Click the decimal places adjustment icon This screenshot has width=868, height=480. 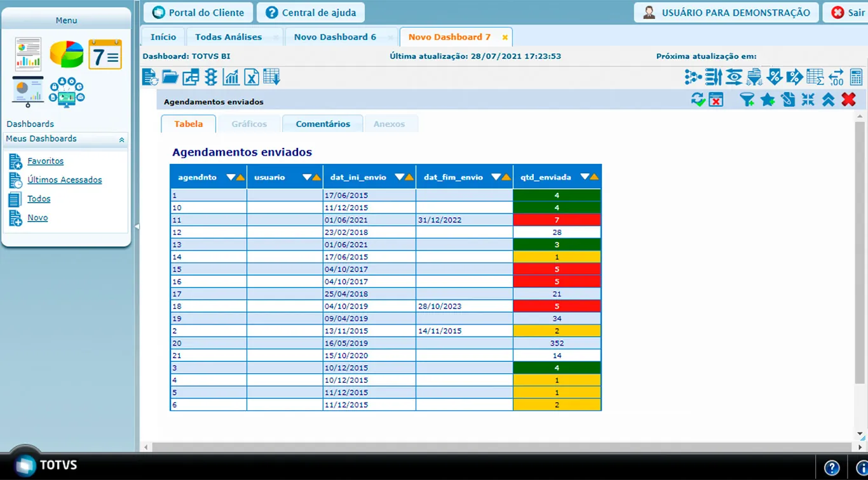tap(836, 77)
